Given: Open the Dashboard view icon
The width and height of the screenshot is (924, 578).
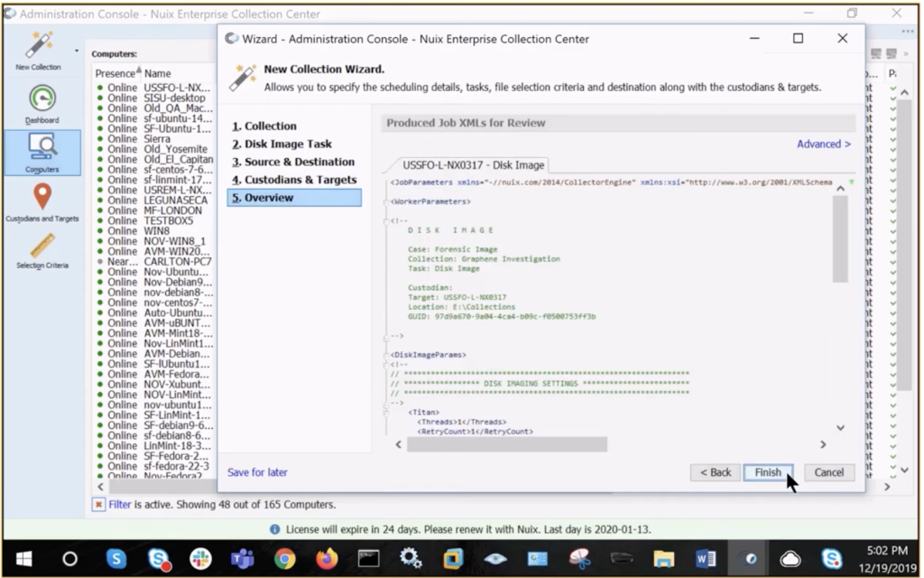Looking at the screenshot, I should (42, 98).
